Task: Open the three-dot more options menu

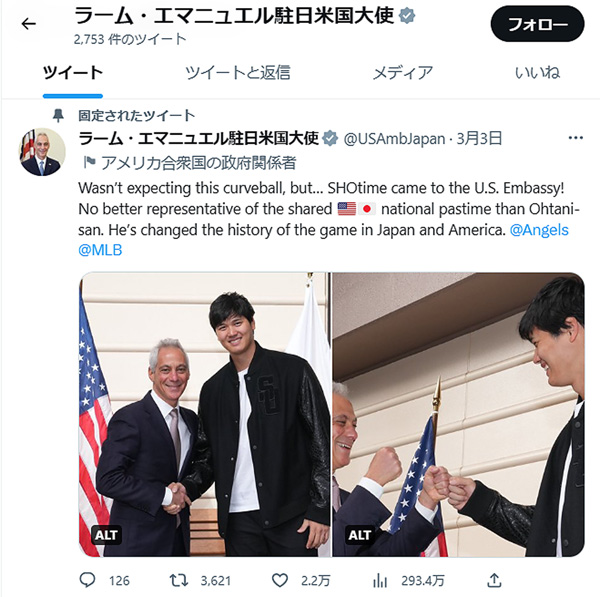Action: tap(576, 138)
